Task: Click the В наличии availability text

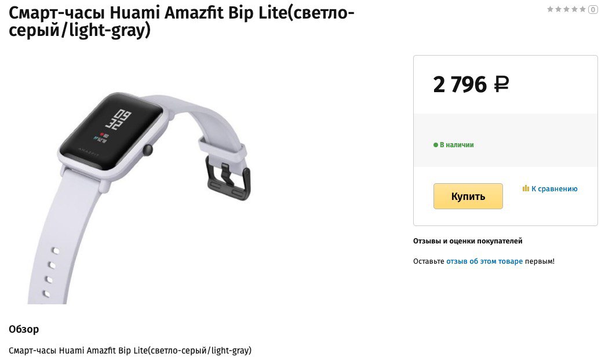Action: [x=457, y=145]
